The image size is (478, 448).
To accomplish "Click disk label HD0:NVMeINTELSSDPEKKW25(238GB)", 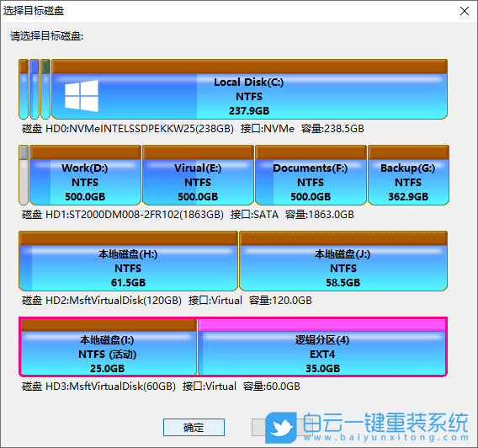I will click(x=128, y=129).
